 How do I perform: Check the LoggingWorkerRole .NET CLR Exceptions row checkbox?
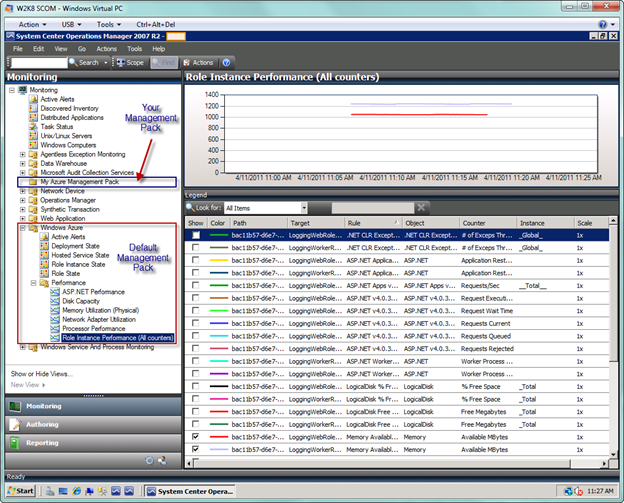coord(195,248)
